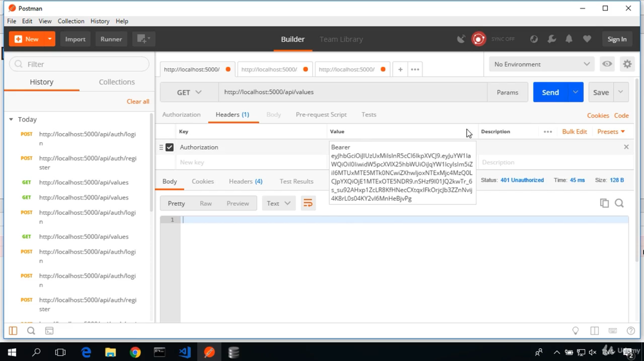
Task: Click the heart icon
Action: tap(587, 39)
